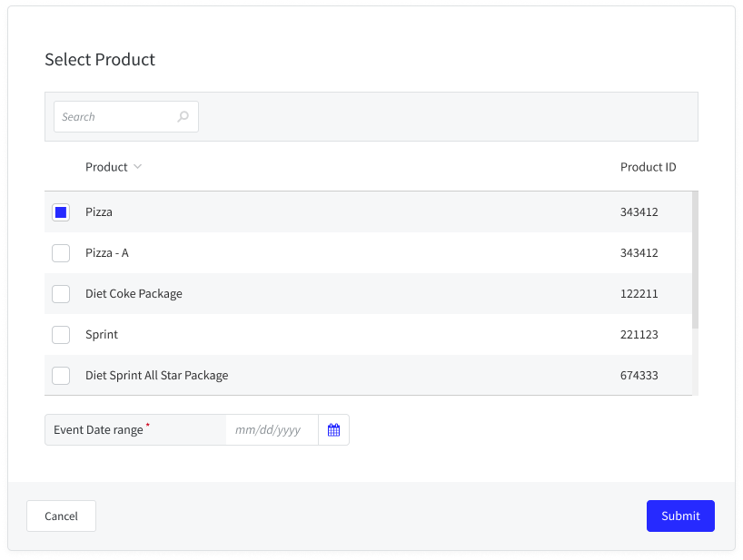Click the Select Product dialog title
This screenshot has height=560, width=743.
pyautogui.click(x=100, y=59)
